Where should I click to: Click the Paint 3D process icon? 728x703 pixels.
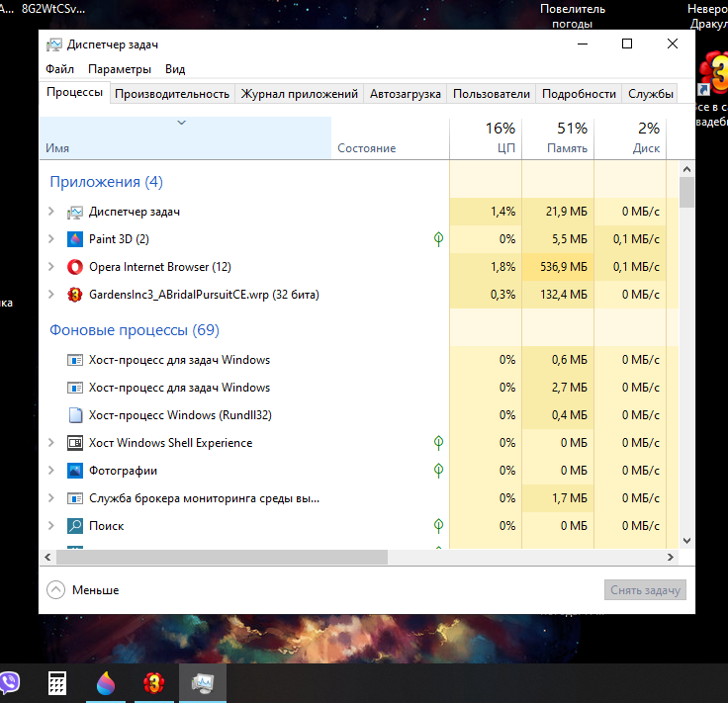tap(76, 239)
